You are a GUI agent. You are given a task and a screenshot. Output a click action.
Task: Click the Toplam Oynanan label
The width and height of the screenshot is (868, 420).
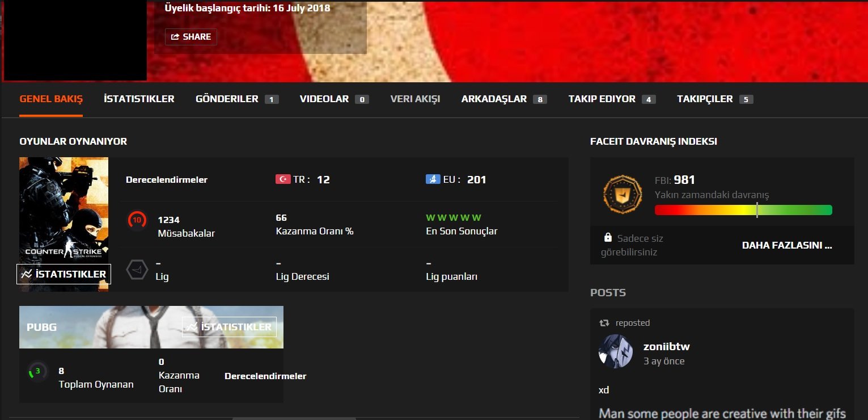pos(96,384)
